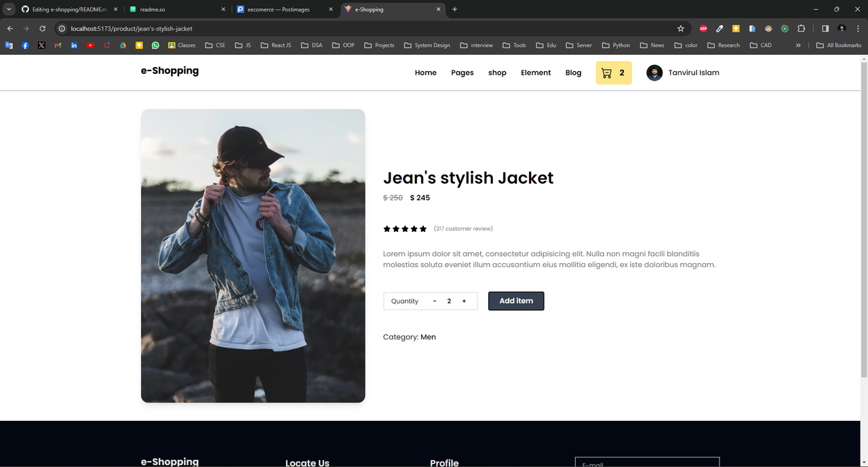Image resolution: width=868 pixels, height=467 pixels.
Task: Open the CSE bookmark folder
Action: coord(215,45)
